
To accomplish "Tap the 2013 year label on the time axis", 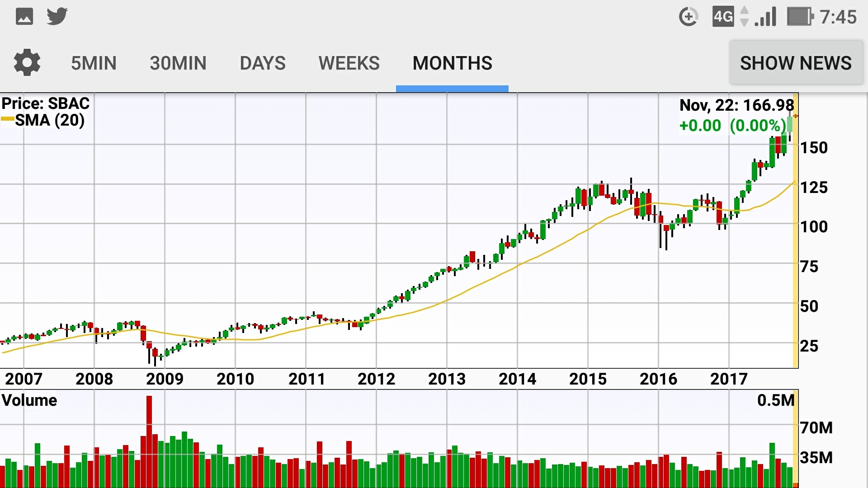I will (447, 379).
